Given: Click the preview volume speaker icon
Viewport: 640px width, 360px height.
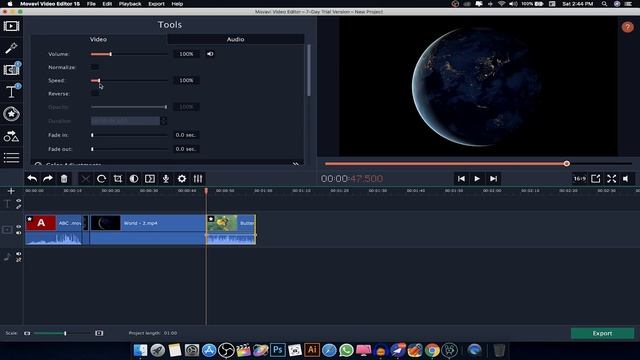Looking at the screenshot, I should pos(626,179).
